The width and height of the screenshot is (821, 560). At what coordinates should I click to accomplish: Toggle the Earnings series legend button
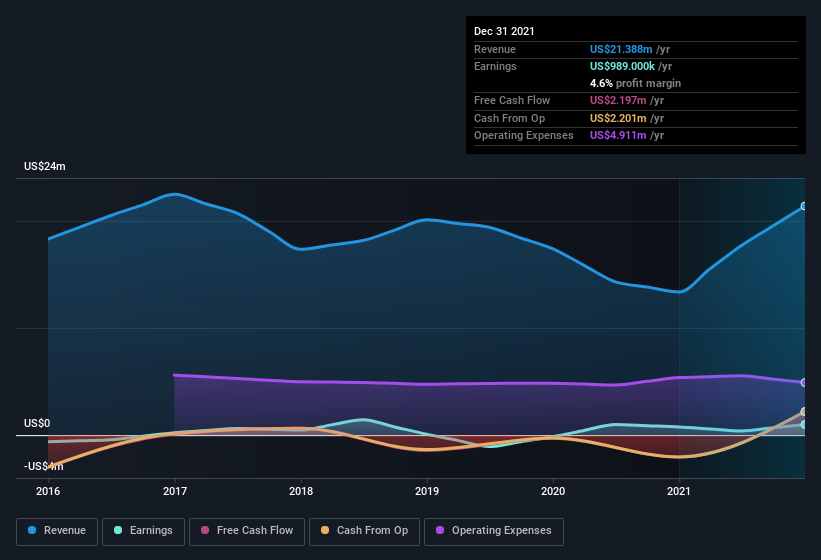coord(143,531)
